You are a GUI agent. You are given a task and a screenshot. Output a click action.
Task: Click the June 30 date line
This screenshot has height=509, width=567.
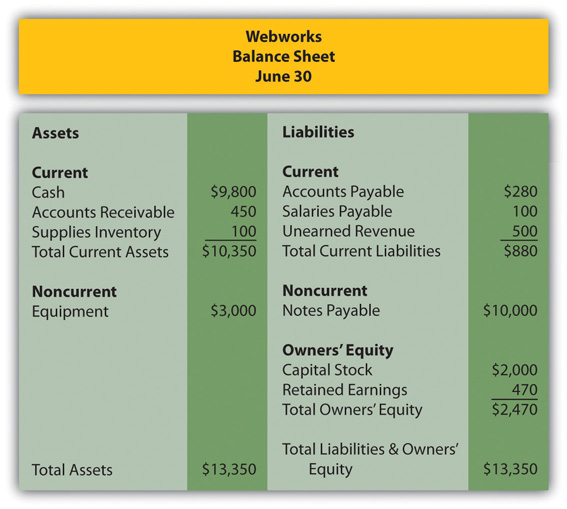pos(284,77)
